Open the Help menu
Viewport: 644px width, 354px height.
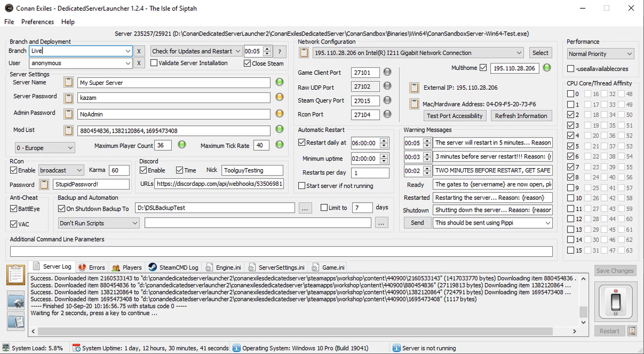pos(68,22)
